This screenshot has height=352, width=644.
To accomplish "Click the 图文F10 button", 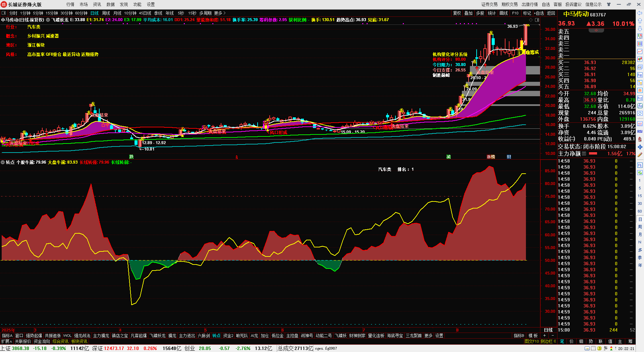I will click(x=532, y=341).
